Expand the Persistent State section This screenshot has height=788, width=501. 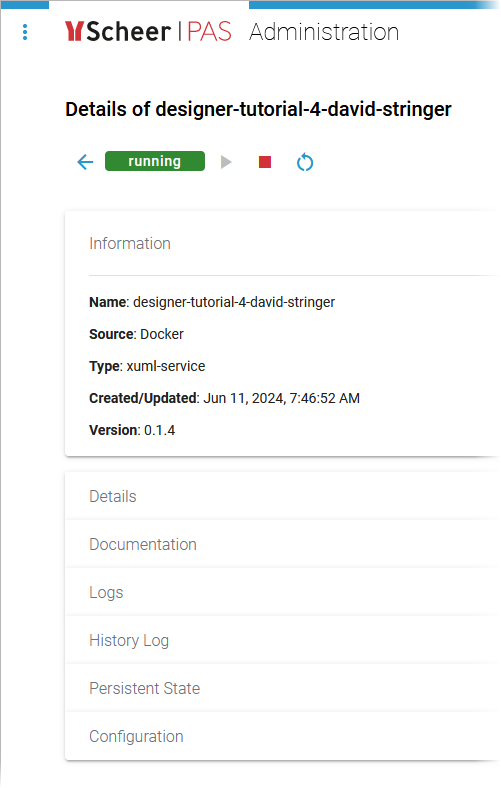282,688
